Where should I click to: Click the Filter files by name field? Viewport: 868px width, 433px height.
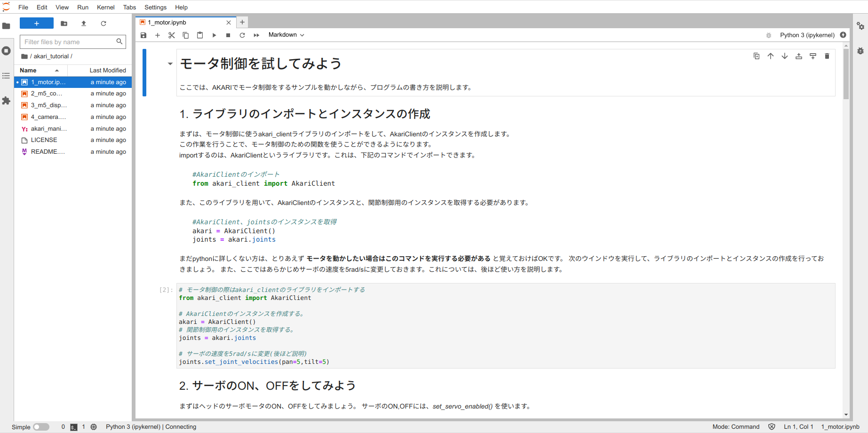pyautogui.click(x=68, y=42)
